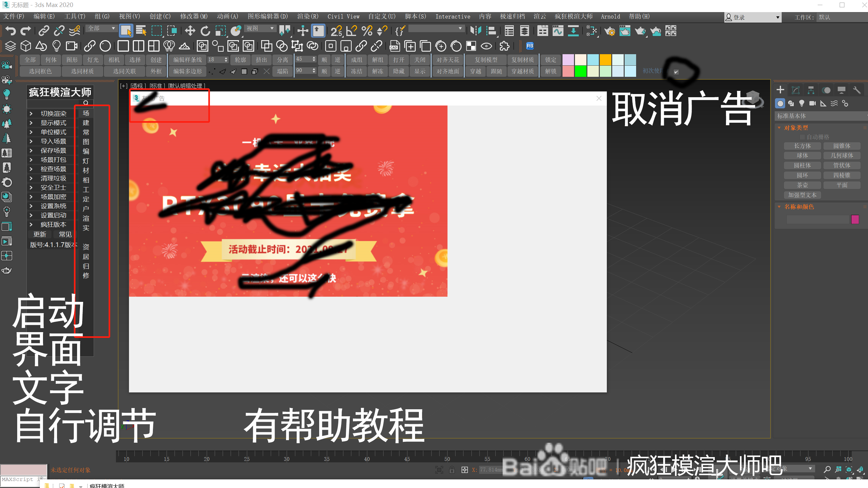Expand the 场景打包 tree item
The width and height of the screenshot is (868, 488).
[x=31, y=160]
